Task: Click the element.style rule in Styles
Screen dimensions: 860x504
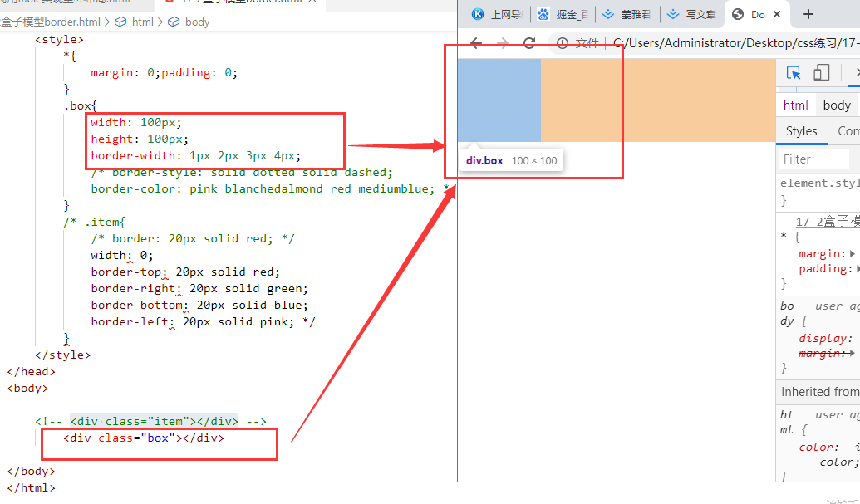Action: (x=820, y=183)
